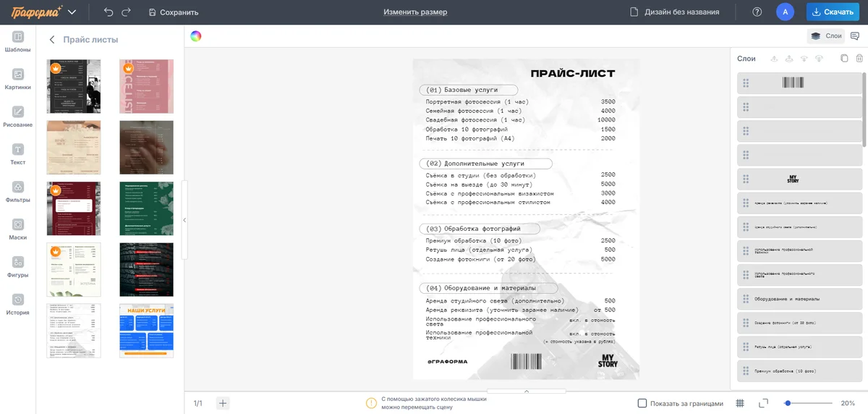The height and width of the screenshot is (414, 868).
Task: Choose the black-and-white photo price list template
Action: 74,86
